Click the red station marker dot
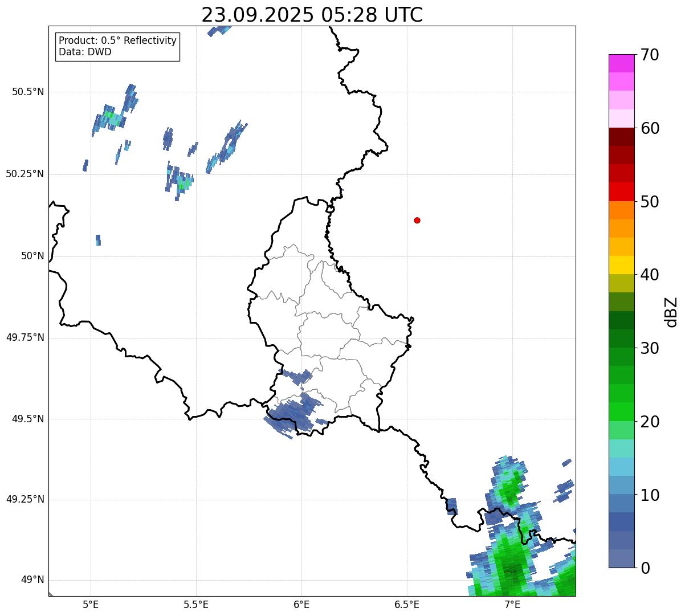Image resolution: width=685 pixels, height=616 pixels. click(x=417, y=220)
